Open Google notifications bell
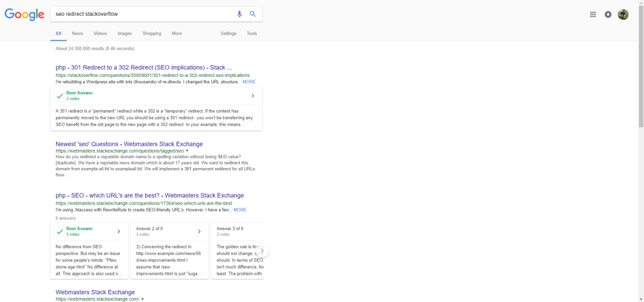 pyautogui.click(x=608, y=14)
